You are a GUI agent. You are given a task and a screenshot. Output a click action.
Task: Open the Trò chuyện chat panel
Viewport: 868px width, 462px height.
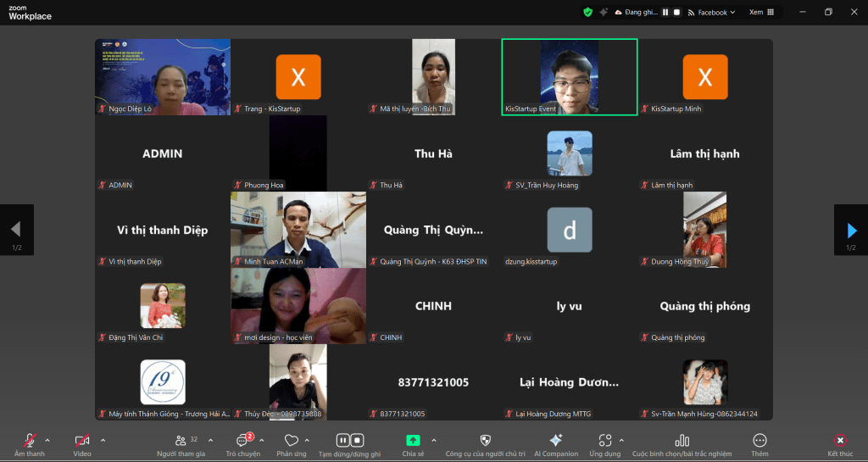point(242,441)
